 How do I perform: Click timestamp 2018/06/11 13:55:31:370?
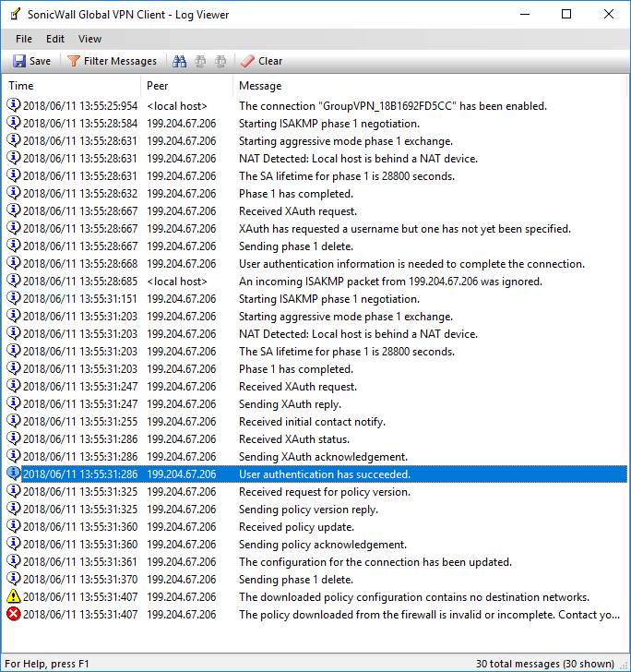coord(80,580)
